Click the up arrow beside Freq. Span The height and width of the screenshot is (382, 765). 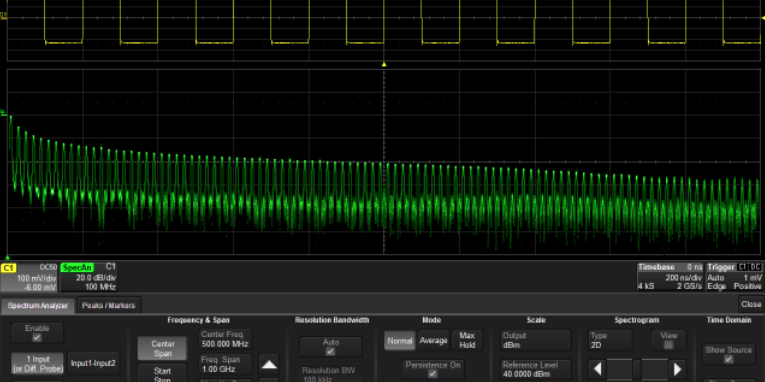click(269, 364)
